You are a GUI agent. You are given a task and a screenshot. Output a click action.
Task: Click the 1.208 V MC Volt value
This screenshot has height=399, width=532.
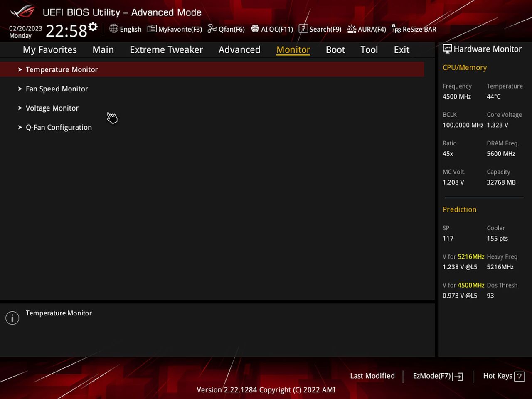(453, 182)
